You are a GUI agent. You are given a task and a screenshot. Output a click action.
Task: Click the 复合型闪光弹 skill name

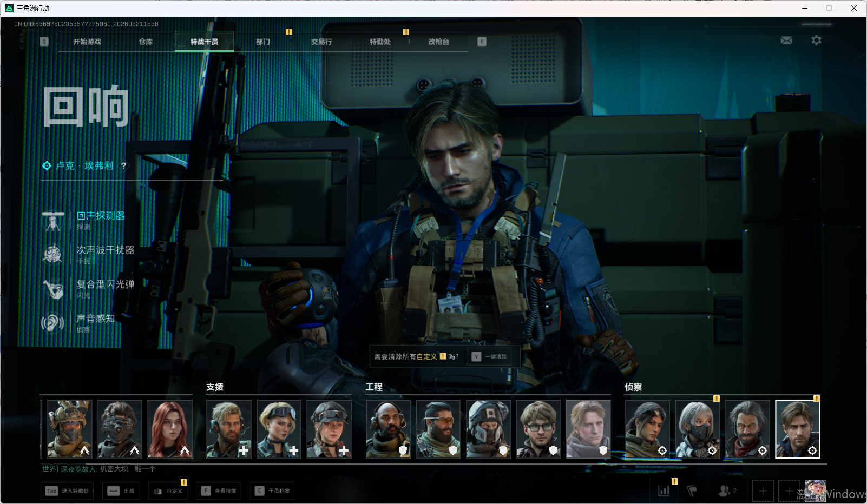pyautogui.click(x=106, y=284)
